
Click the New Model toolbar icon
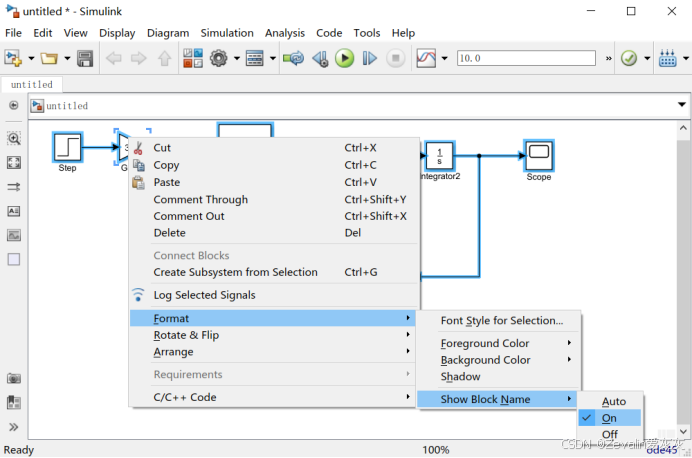coord(13,58)
